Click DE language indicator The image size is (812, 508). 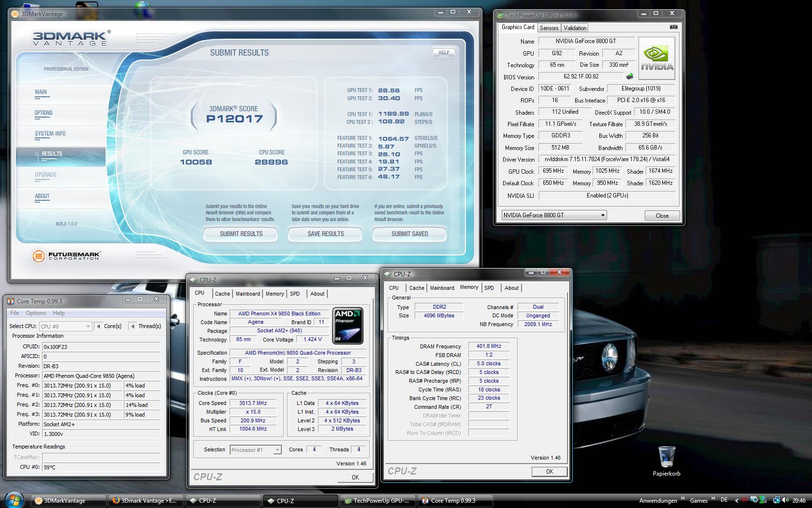724,500
